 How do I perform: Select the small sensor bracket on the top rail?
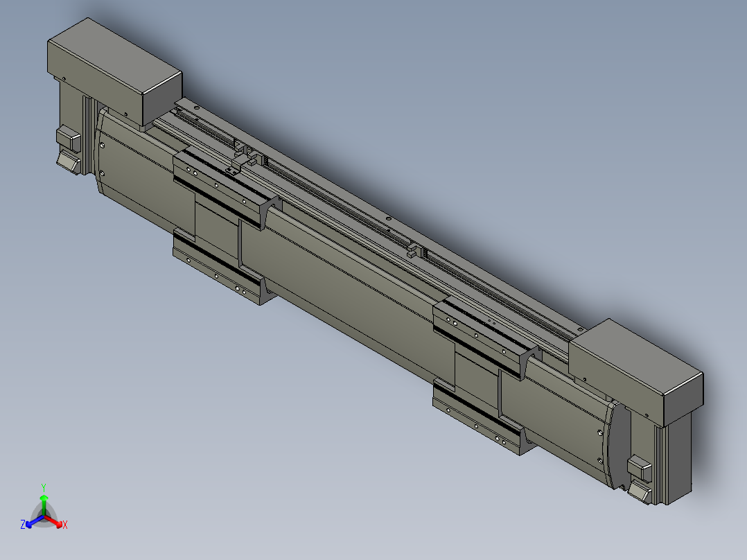point(237,166)
